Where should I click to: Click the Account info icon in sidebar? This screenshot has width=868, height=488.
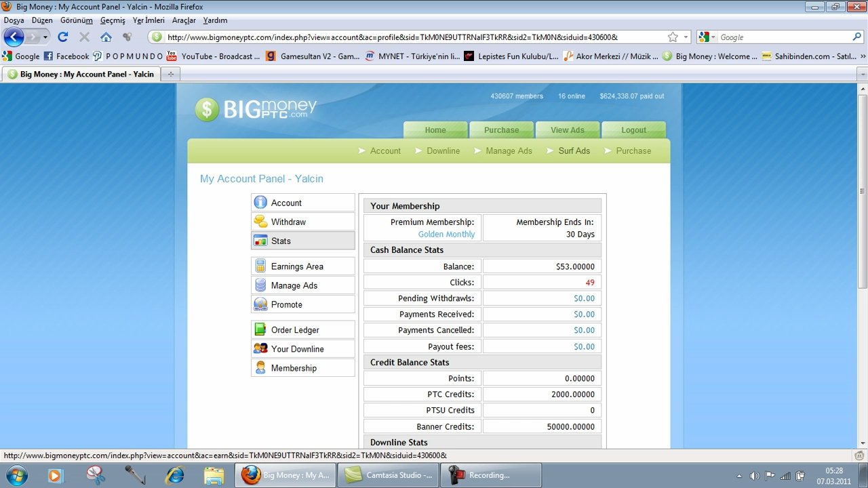(x=260, y=203)
